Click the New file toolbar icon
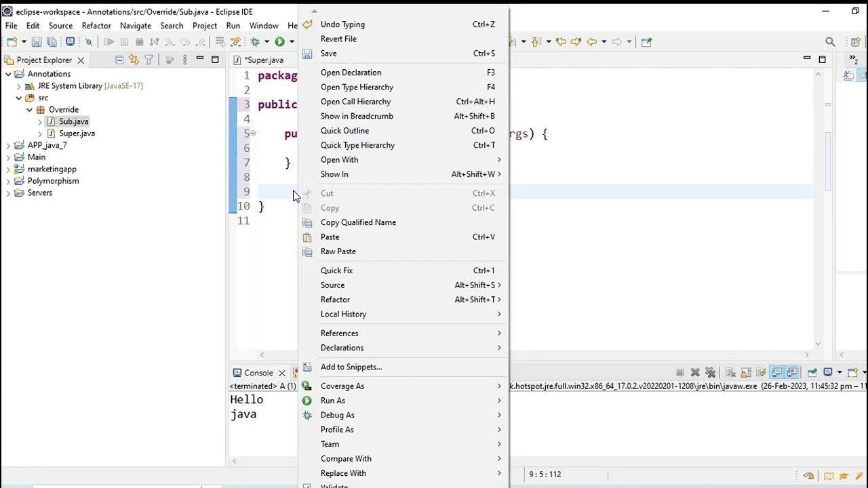868x488 pixels. click(12, 42)
